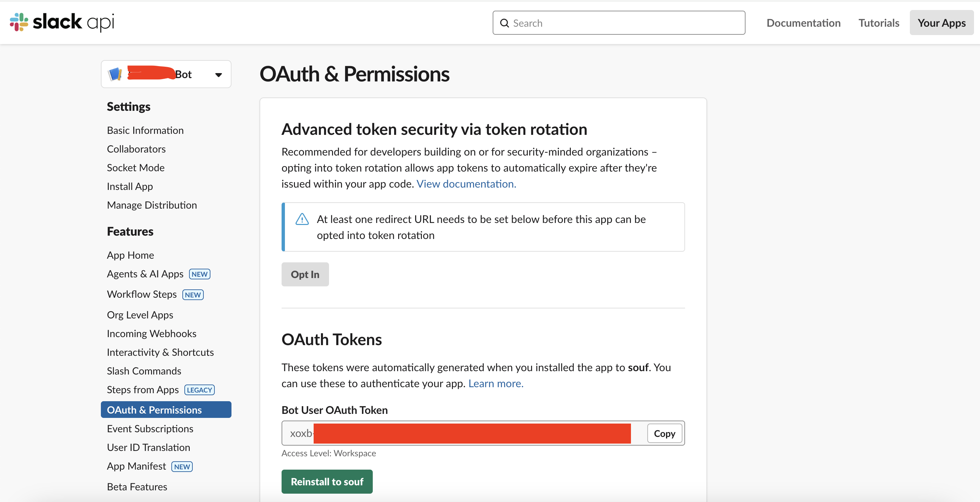Open the Documentation top menu
Screen dimensions: 980x502
(803, 23)
